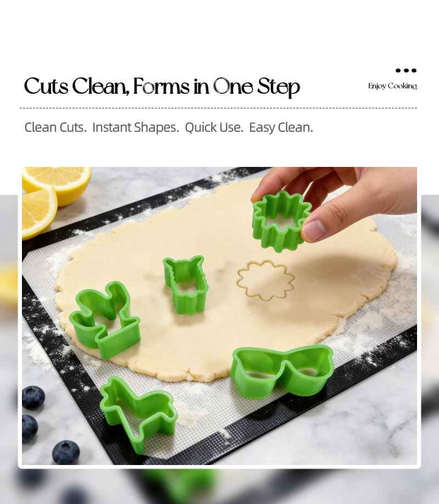Click the sunglasses-shaped green cutter
Image resolution: width=439 pixels, height=504 pixels.
pyautogui.click(x=282, y=371)
